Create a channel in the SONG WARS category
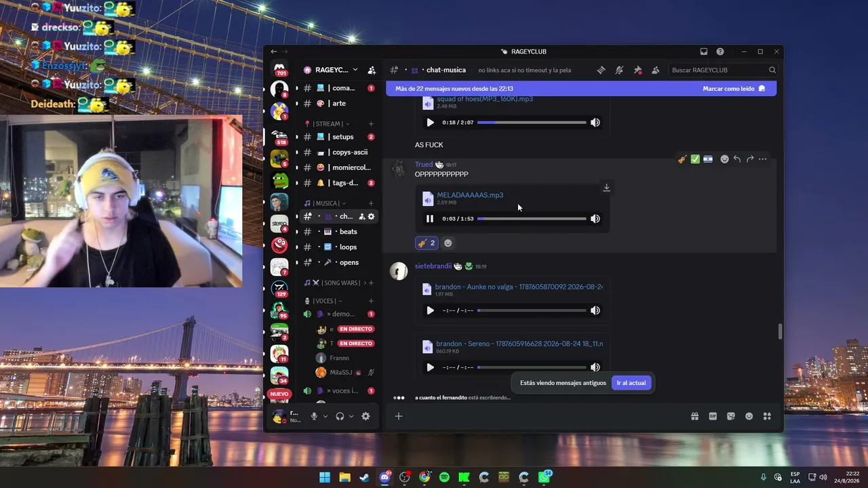 pyautogui.click(x=371, y=283)
